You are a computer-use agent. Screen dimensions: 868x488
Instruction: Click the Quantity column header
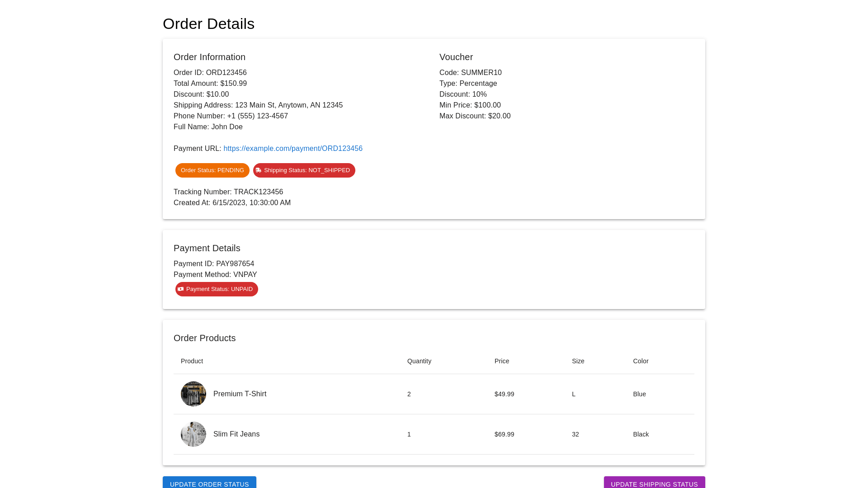pyautogui.click(x=419, y=361)
